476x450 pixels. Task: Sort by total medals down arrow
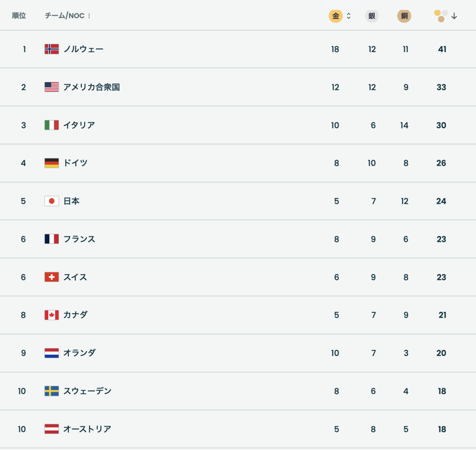coord(454,16)
